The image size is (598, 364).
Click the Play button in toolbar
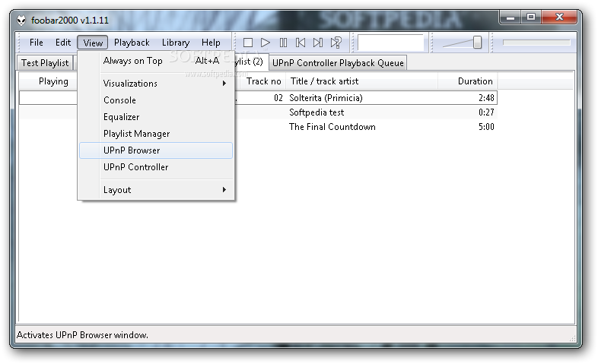coord(266,43)
